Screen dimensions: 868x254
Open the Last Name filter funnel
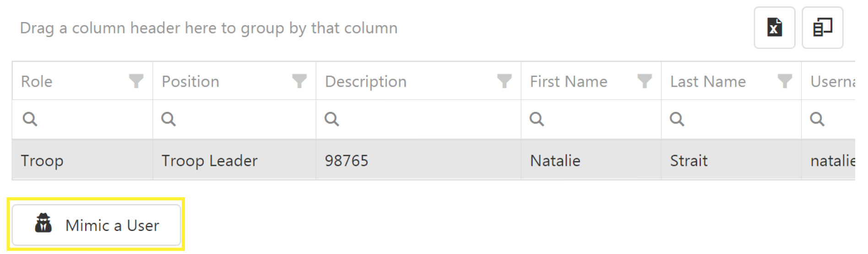(x=785, y=81)
